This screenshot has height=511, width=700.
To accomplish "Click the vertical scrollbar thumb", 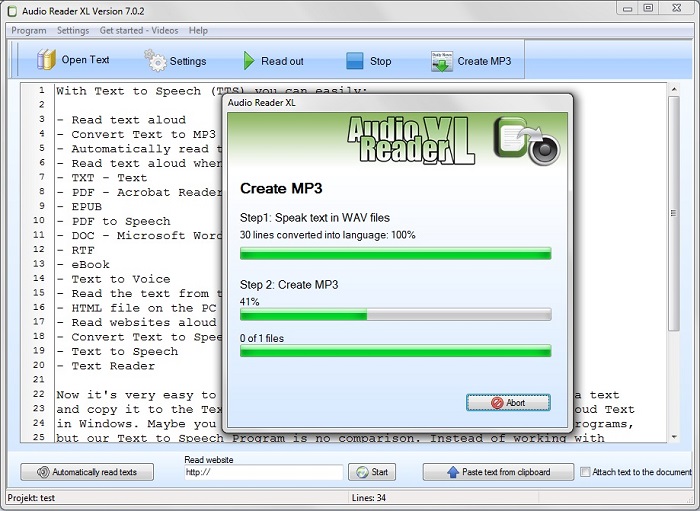I will (x=674, y=213).
